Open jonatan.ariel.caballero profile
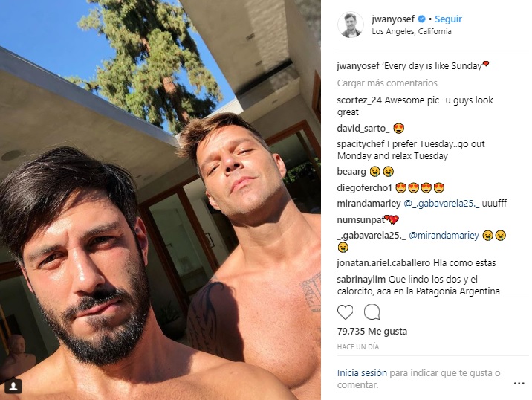This screenshot has height=400, width=532. click(383, 262)
